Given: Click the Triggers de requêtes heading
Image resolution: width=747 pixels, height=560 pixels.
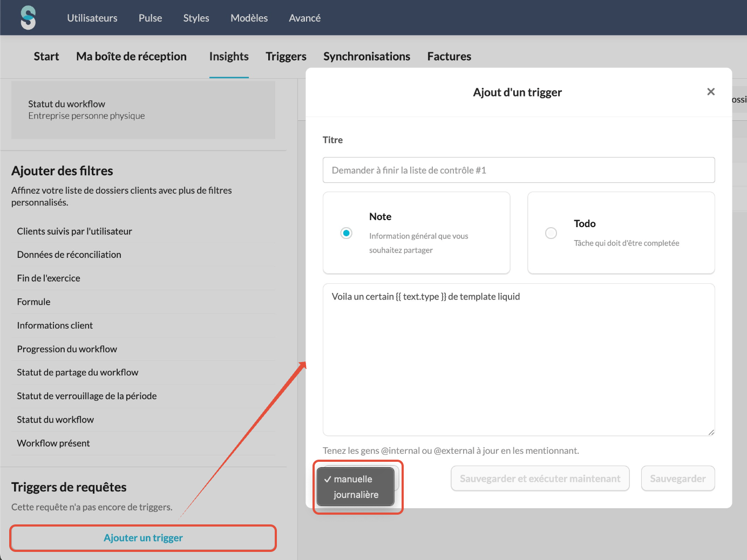Looking at the screenshot, I should 69,487.
